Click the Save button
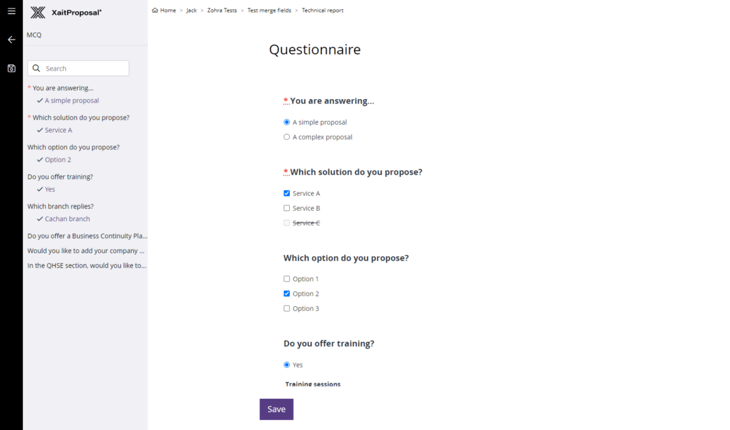Image resolution: width=730 pixels, height=430 pixels. [x=277, y=410]
